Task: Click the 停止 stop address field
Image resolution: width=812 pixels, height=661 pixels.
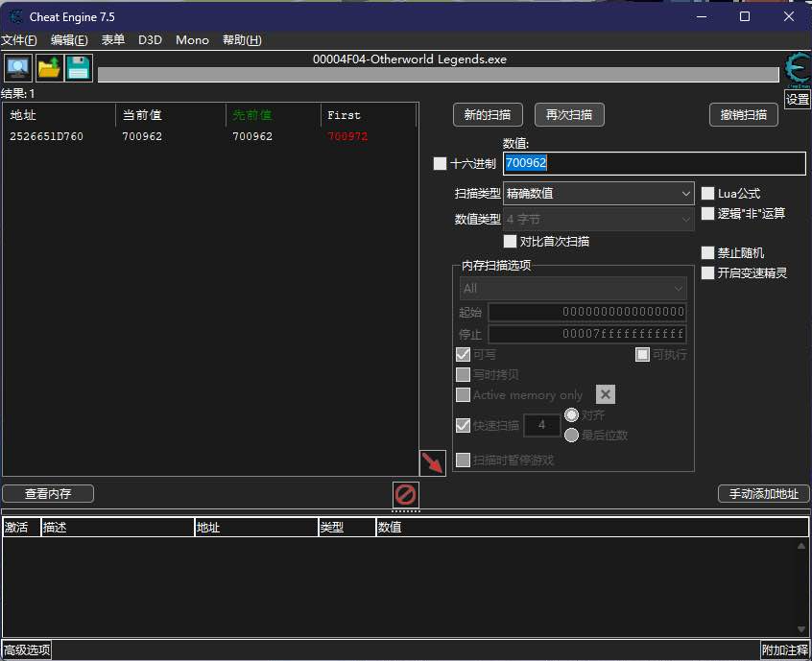Action: 587,334
